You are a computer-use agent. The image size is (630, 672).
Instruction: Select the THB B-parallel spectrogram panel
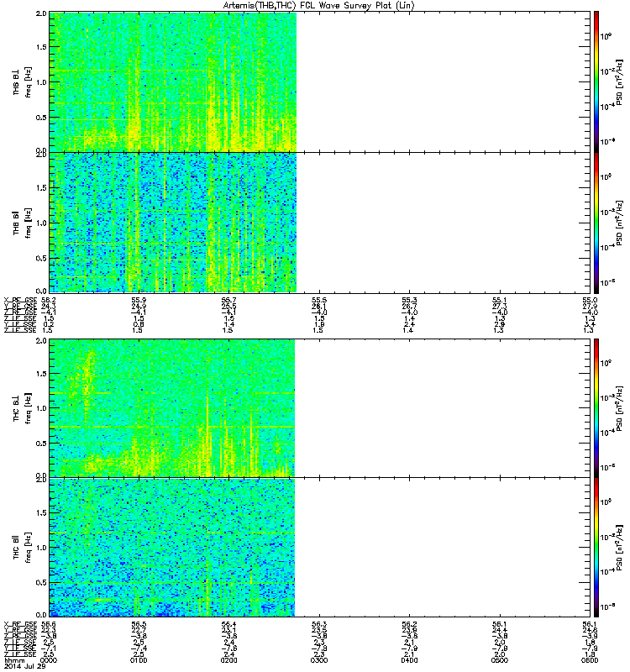(320, 223)
